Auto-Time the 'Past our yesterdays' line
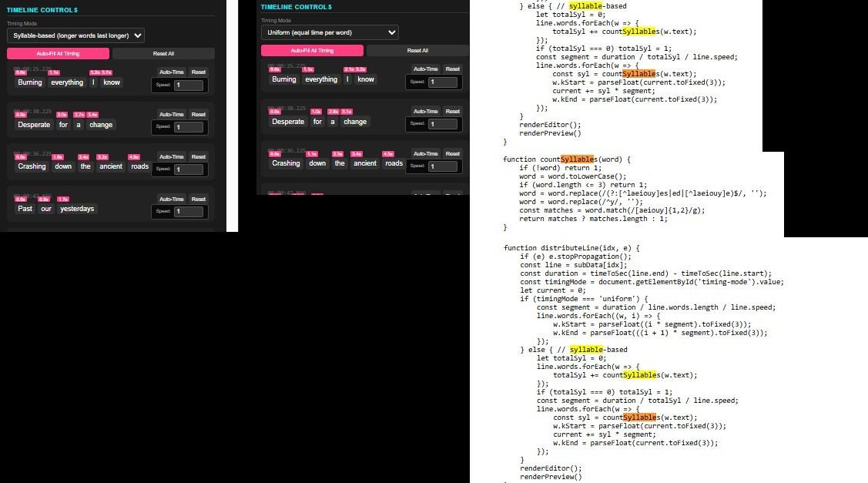 coord(171,200)
